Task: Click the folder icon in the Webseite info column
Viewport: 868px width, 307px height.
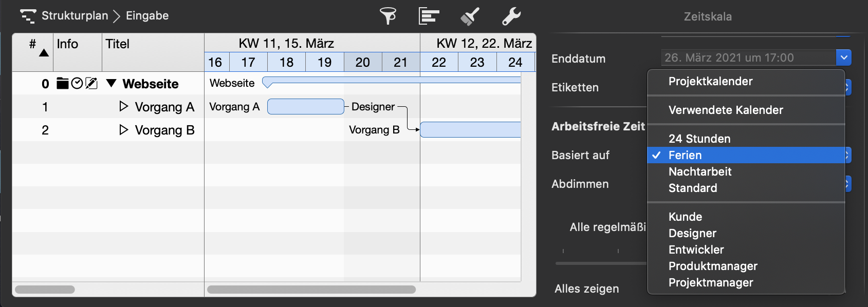Action: 62,84
